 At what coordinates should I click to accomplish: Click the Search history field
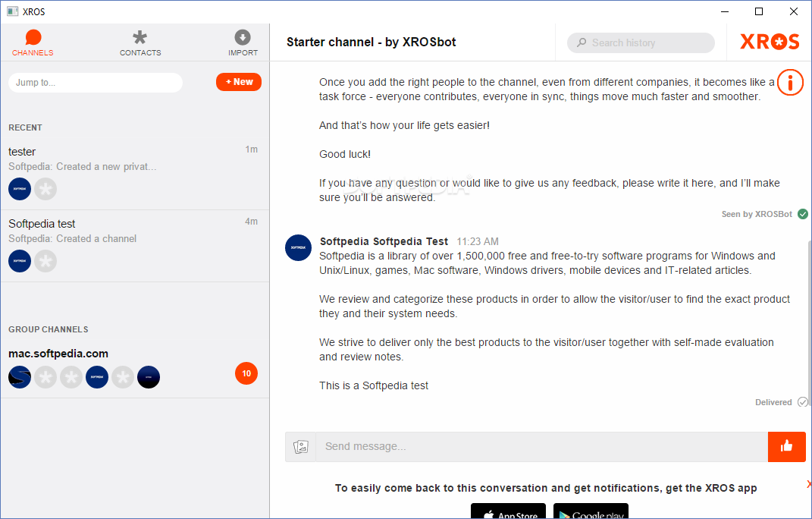coord(641,42)
